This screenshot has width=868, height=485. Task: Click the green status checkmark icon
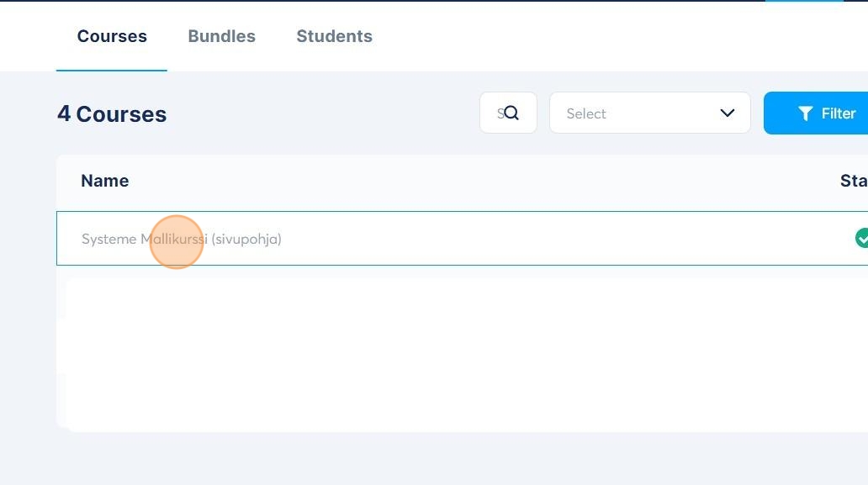(x=861, y=238)
